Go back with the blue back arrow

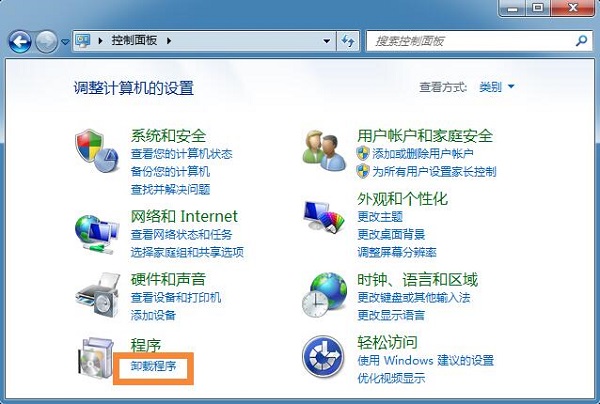20,41
